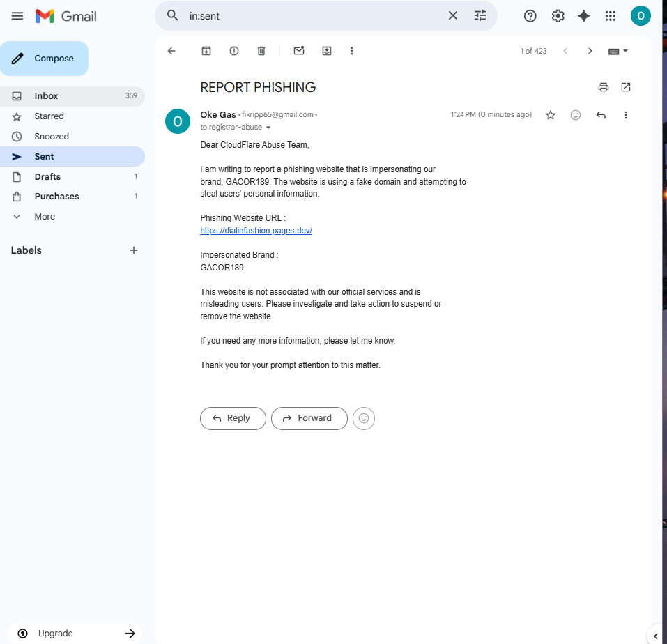This screenshot has height=644, width=667.
Task: Open email in new window
Action: (x=626, y=87)
